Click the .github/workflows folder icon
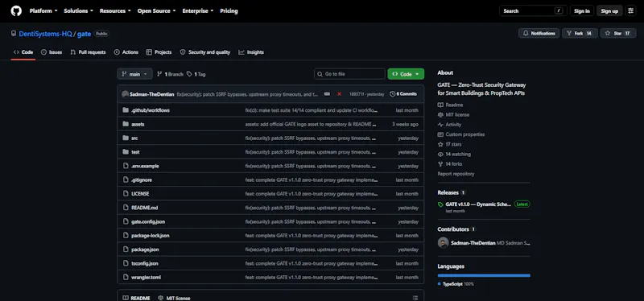This screenshot has height=301, width=644. pyautogui.click(x=126, y=110)
